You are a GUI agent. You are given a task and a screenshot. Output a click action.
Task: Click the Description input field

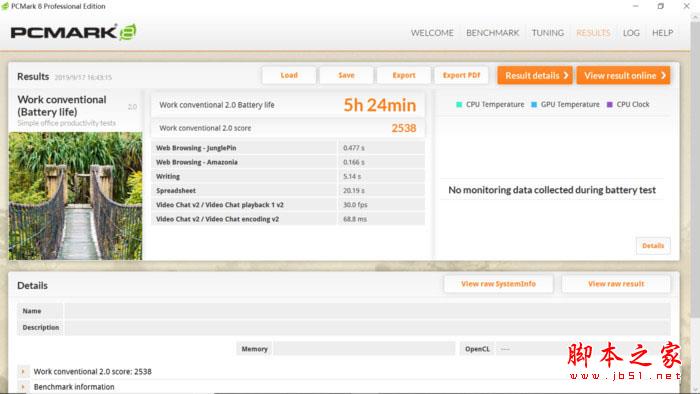[x=367, y=328]
